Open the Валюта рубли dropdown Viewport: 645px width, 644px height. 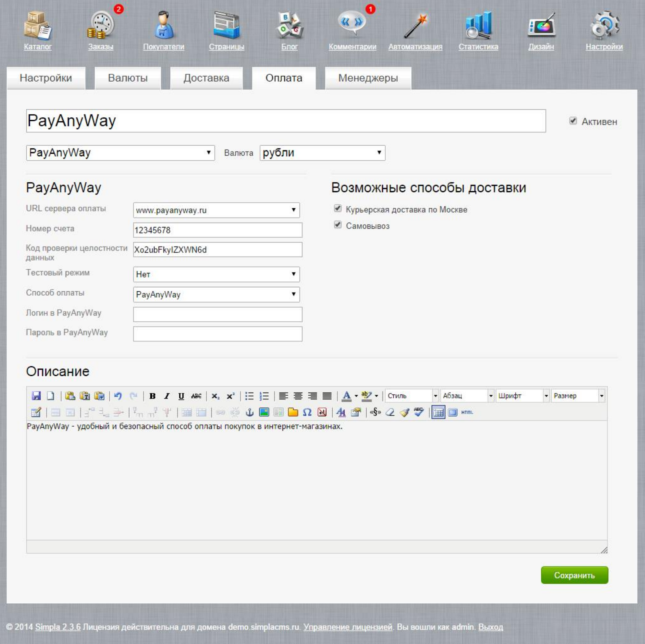(x=322, y=153)
